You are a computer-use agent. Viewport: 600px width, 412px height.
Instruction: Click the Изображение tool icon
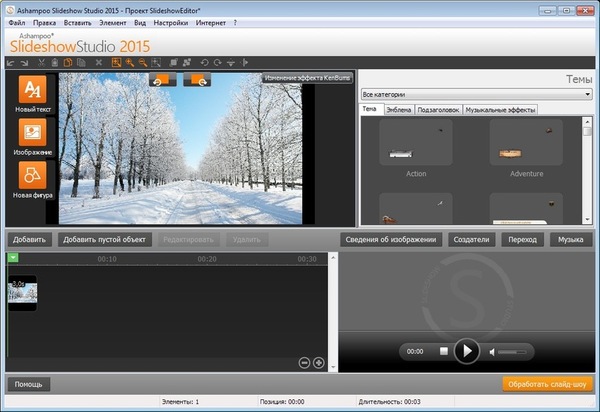click(x=33, y=132)
